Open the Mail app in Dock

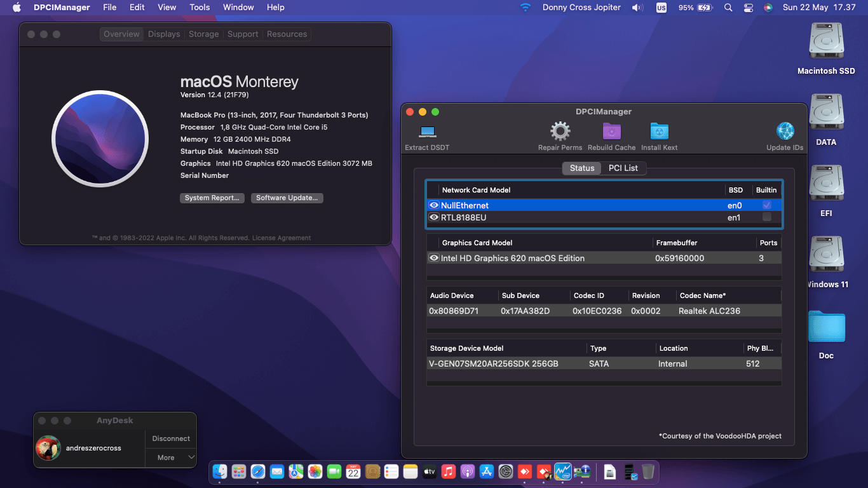click(277, 471)
